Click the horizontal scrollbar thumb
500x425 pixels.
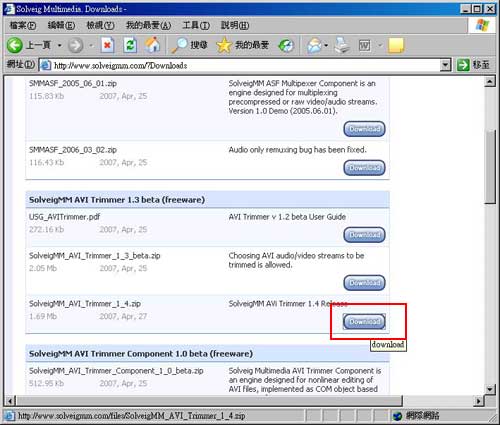tap(209, 400)
